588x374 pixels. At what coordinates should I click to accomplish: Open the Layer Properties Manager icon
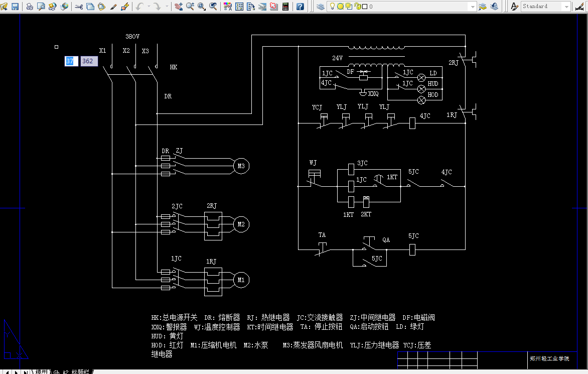[x=320, y=7]
